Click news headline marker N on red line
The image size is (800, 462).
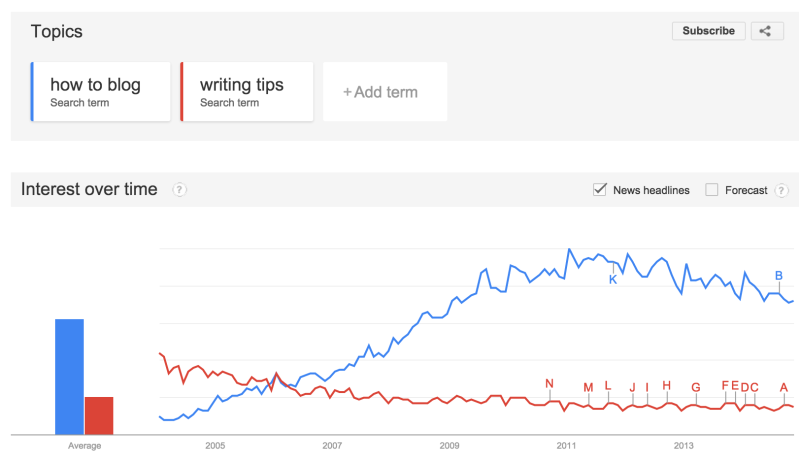click(x=549, y=383)
